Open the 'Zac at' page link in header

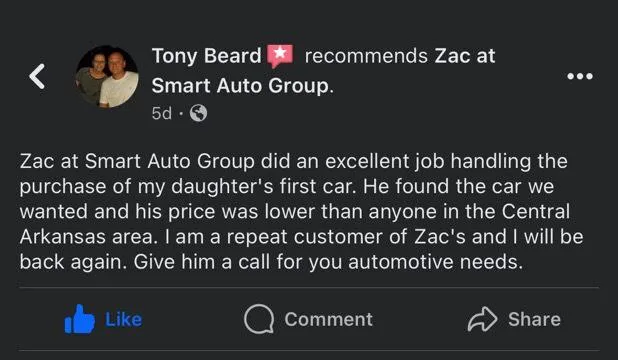click(465, 56)
